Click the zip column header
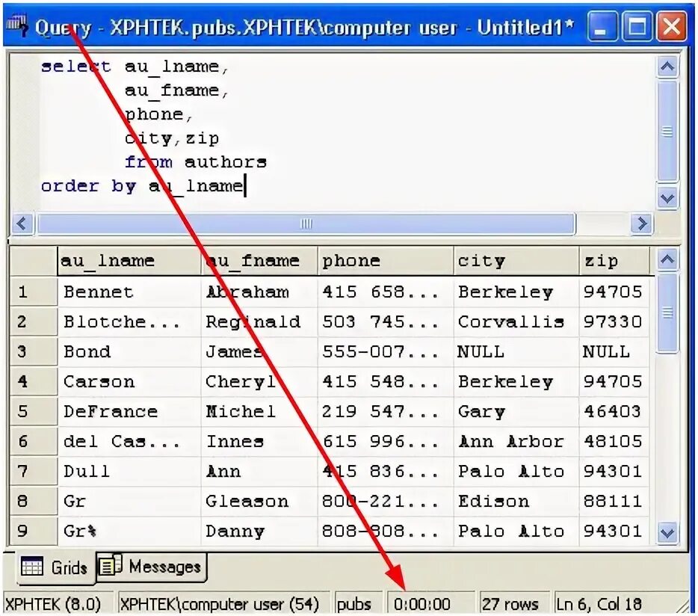Viewport: 698px width, 616px height. tap(614, 261)
